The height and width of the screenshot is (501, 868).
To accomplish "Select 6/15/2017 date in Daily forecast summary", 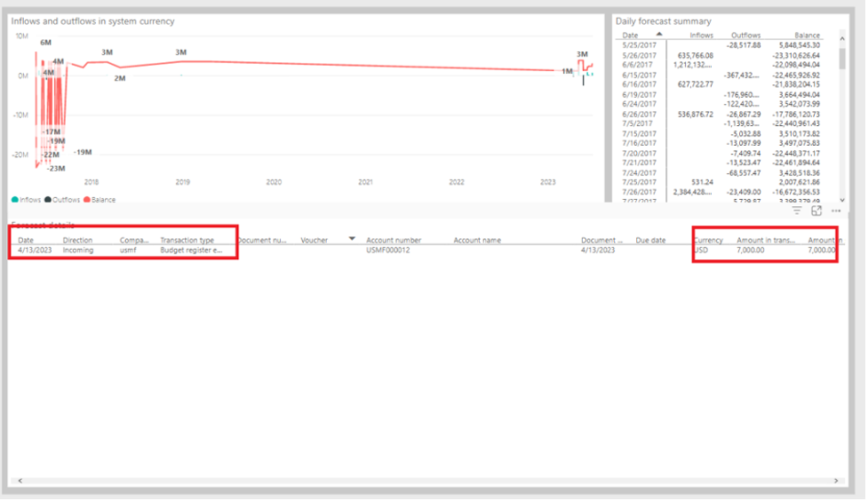I will coord(640,75).
